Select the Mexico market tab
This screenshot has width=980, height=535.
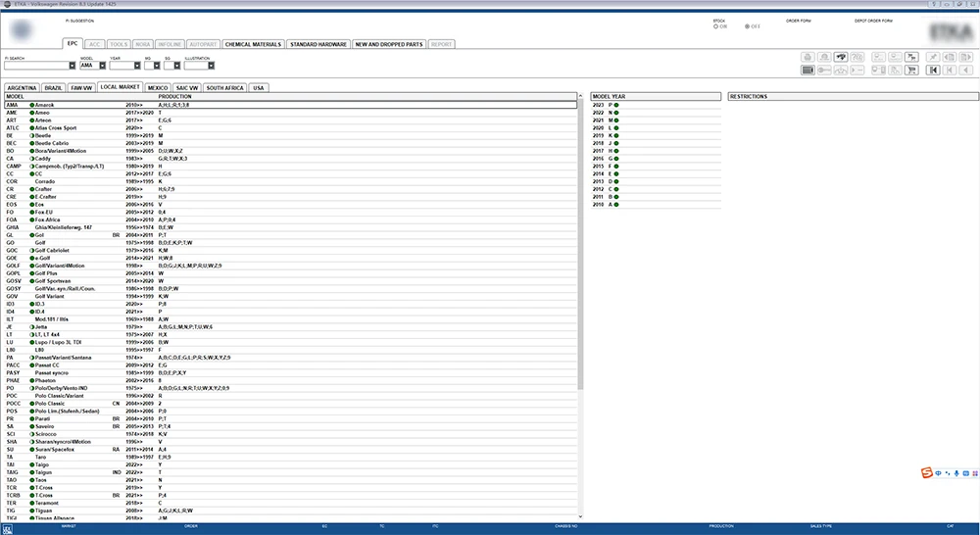coord(158,88)
